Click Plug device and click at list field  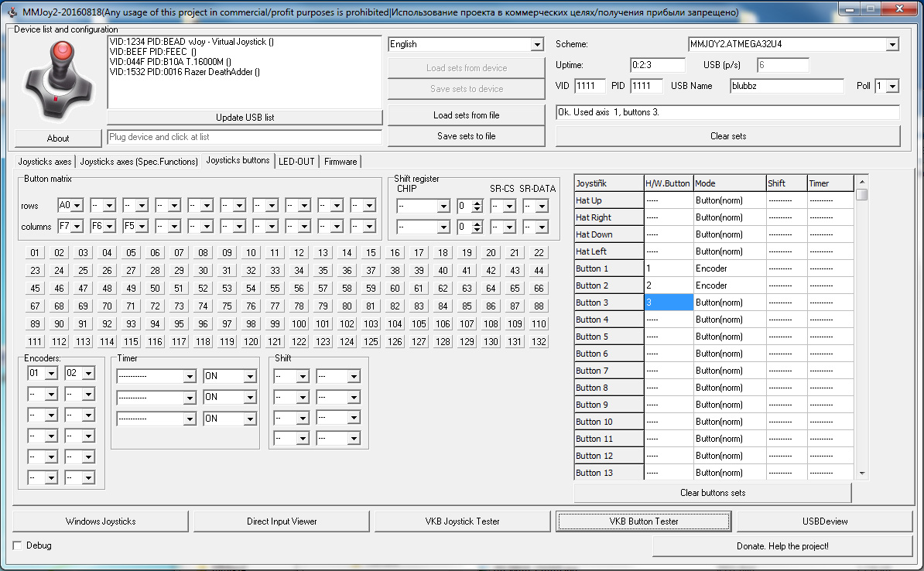point(245,137)
